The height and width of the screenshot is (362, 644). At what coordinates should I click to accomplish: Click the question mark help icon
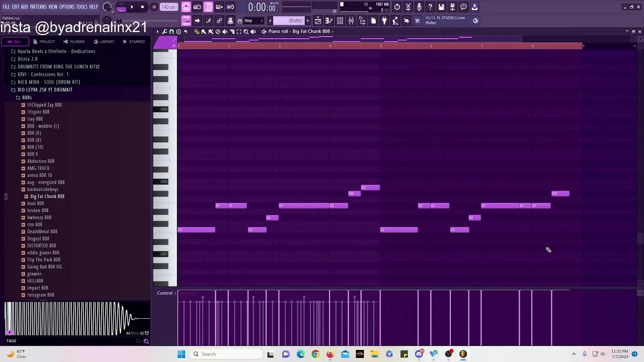click(430, 7)
